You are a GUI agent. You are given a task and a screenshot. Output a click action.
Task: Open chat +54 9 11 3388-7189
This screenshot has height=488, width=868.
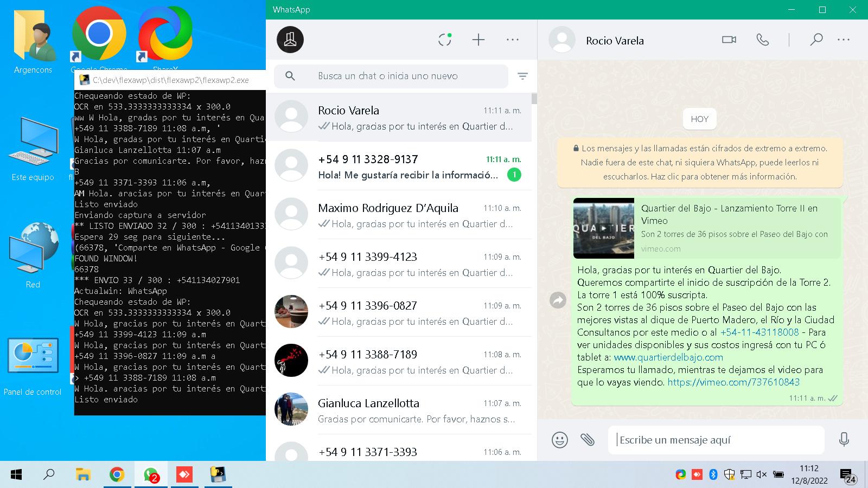coord(399,362)
